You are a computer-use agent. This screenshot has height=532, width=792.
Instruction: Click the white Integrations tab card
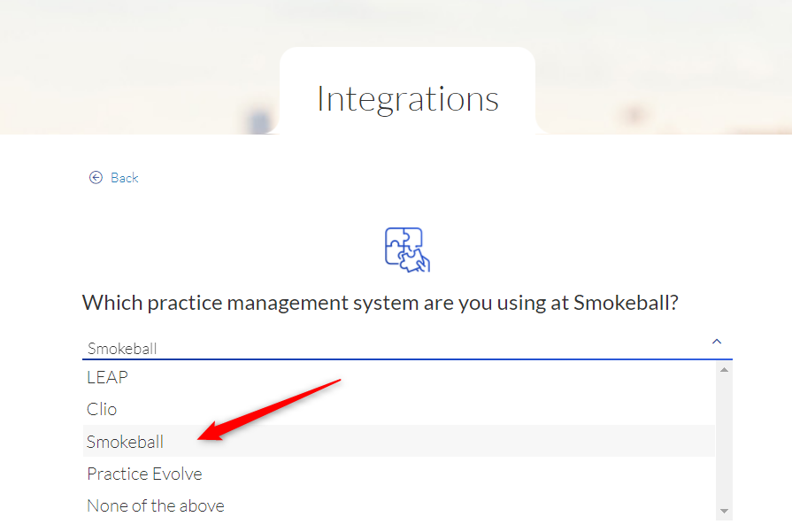[x=407, y=91]
